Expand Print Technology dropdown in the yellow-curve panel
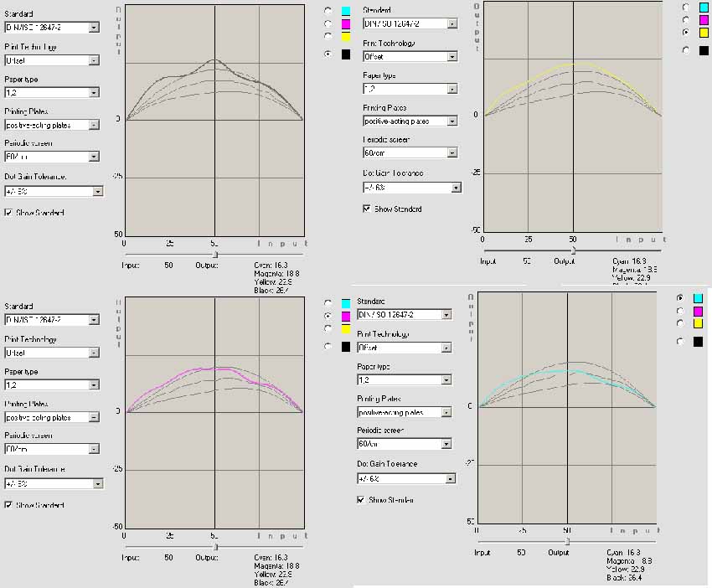 tap(452, 57)
